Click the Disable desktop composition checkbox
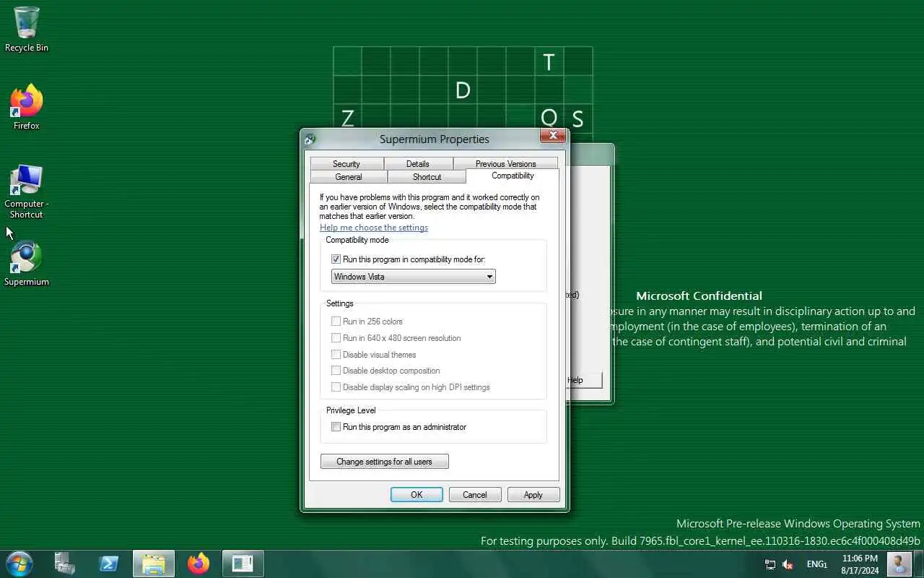 (x=336, y=371)
